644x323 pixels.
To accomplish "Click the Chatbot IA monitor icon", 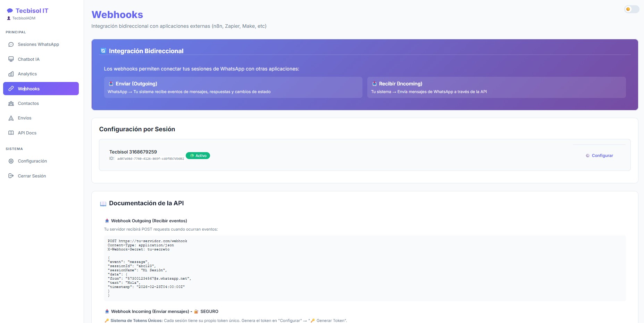I will (11, 59).
